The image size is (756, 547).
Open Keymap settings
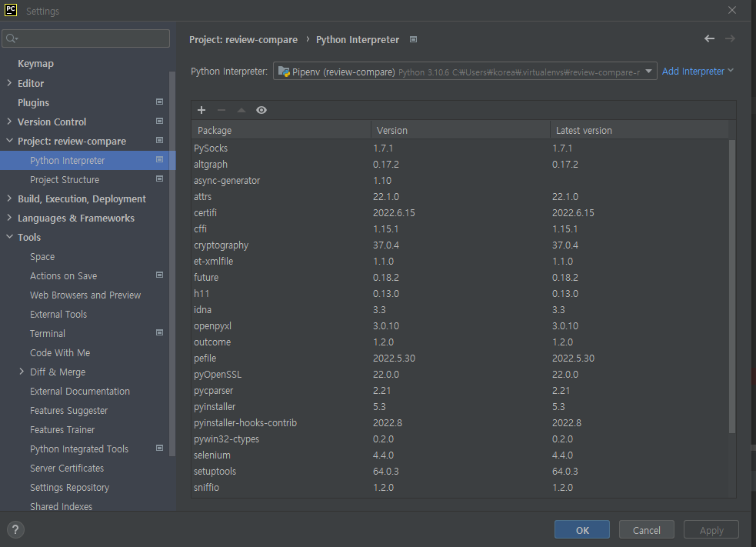click(x=35, y=64)
